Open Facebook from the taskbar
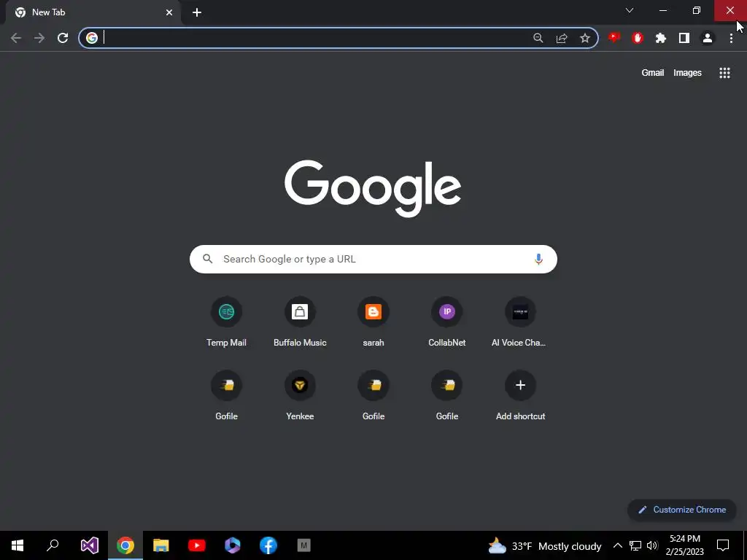 point(268,545)
